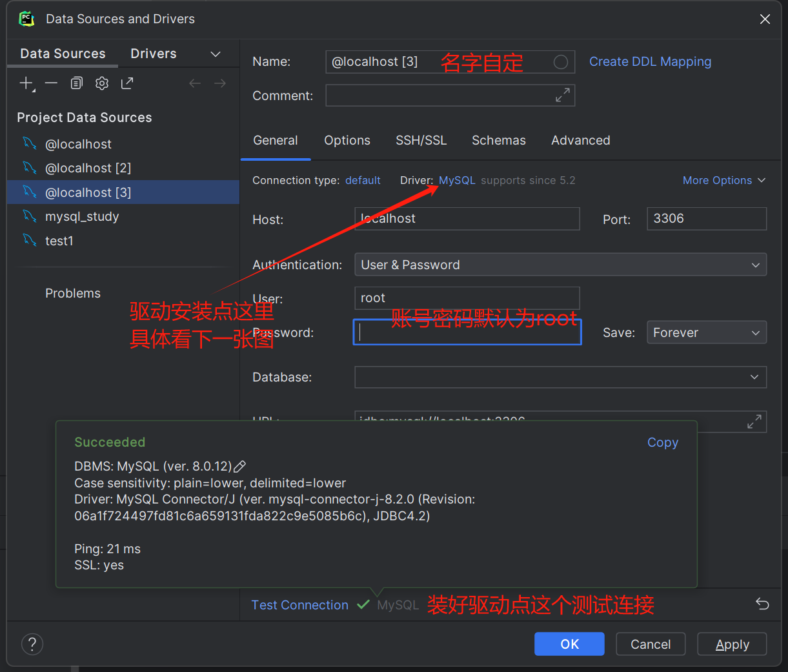Open help with the question mark icon
Image resolution: width=788 pixels, height=672 pixels.
pyautogui.click(x=32, y=644)
